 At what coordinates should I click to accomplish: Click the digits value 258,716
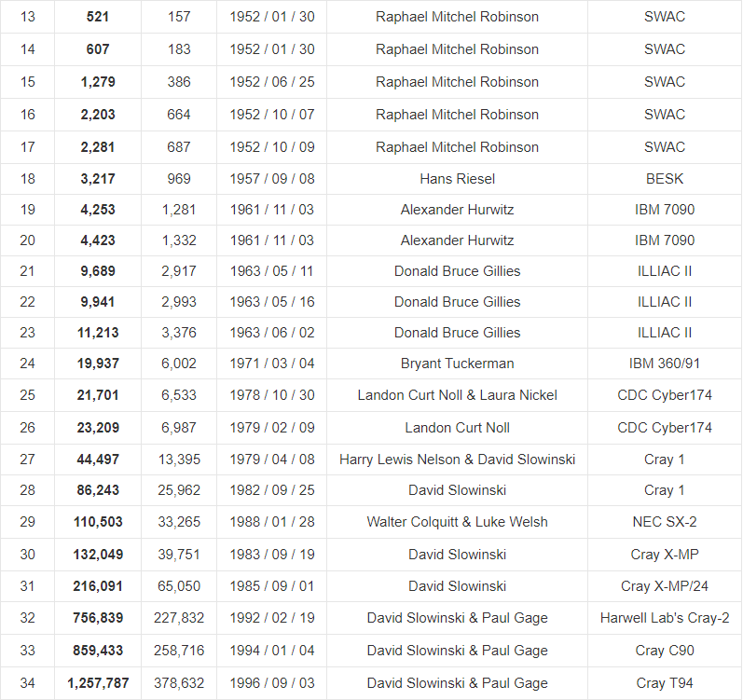(179, 651)
